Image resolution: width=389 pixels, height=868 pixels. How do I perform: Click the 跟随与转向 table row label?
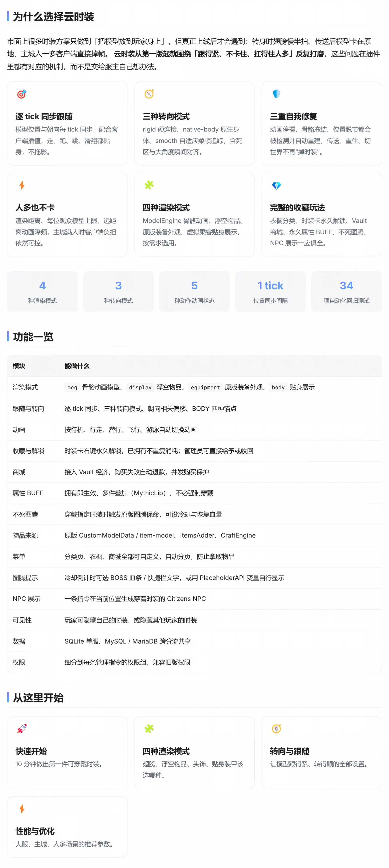(x=28, y=408)
